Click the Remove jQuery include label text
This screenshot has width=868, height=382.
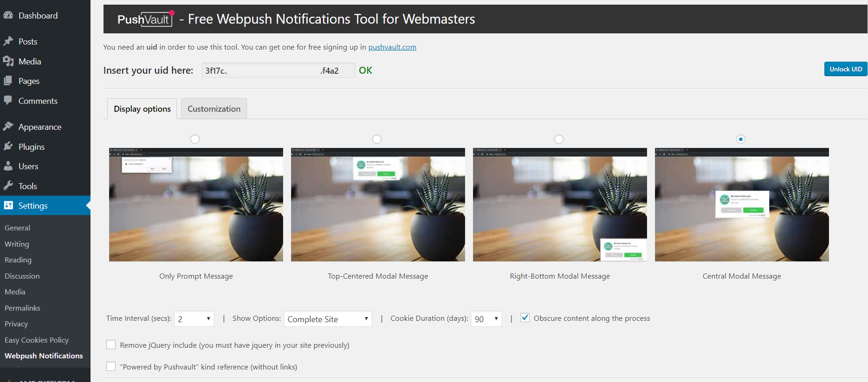pyautogui.click(x=234, y=345)
